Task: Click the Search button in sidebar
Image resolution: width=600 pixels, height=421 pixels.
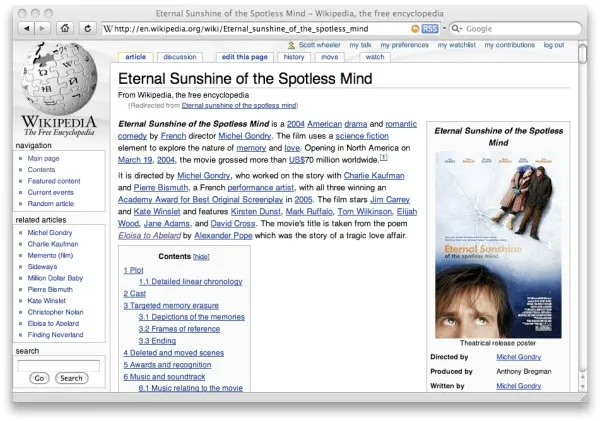Action: coord(72,378)
